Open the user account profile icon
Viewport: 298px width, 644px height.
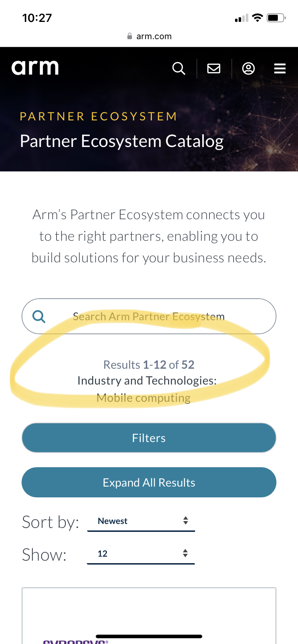248,68
